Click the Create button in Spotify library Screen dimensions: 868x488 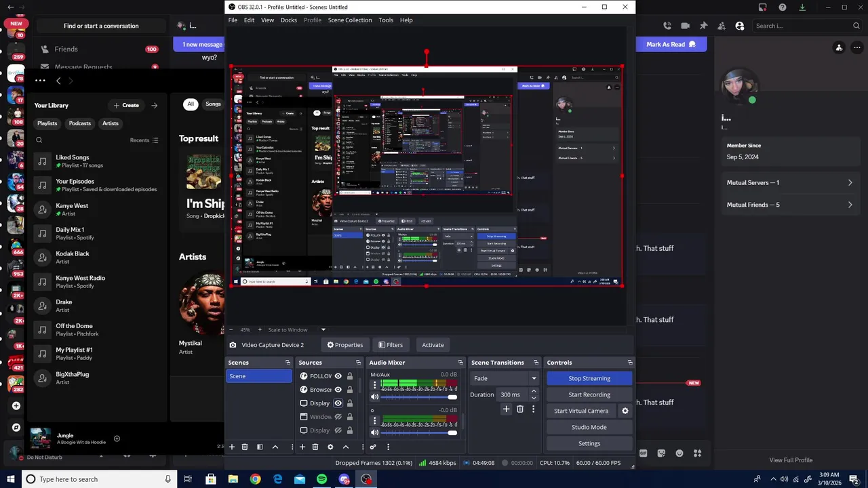point(126,105)
